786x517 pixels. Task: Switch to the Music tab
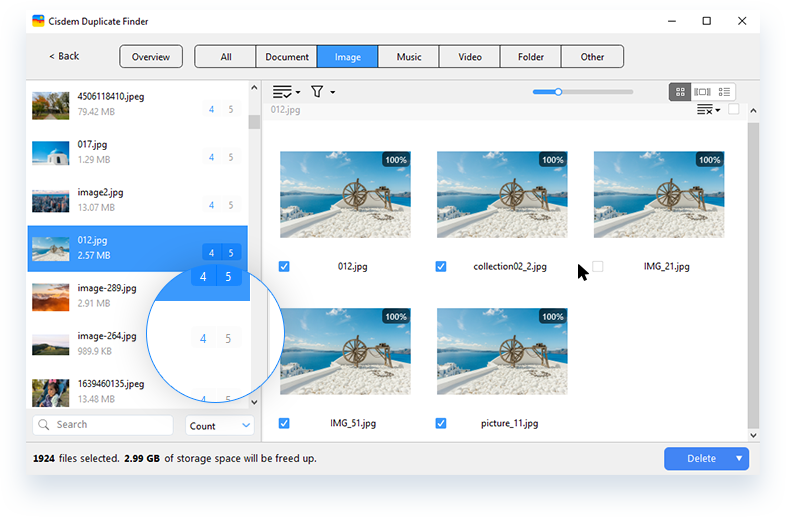tap(409, 57)
